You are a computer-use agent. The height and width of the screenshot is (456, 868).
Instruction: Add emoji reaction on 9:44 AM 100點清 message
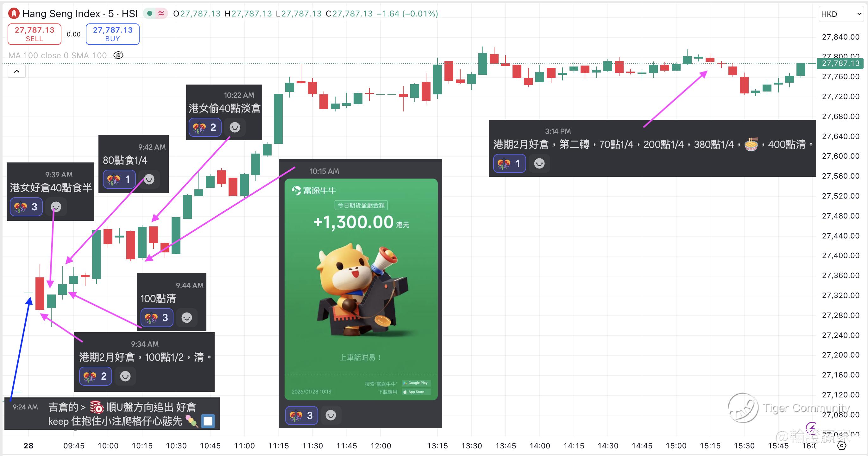pyautogui.click(x=187, y=318)
